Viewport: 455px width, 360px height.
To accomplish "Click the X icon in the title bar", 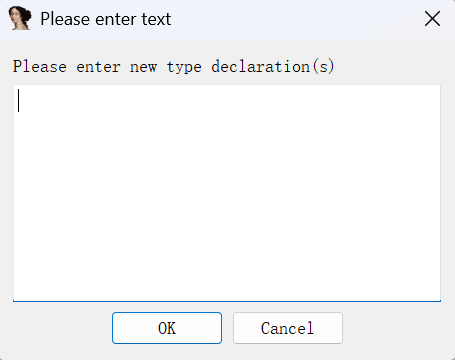I will (x=432, y=19).
